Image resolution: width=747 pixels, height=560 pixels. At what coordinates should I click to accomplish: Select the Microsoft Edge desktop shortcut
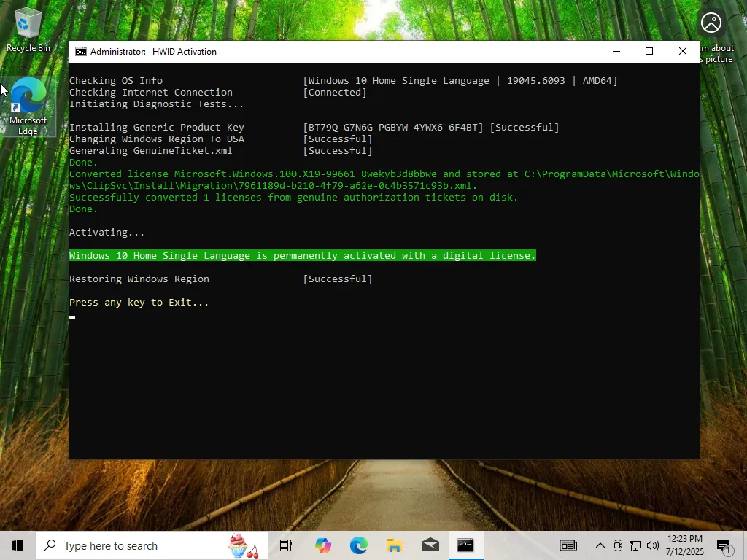[28, 106]
